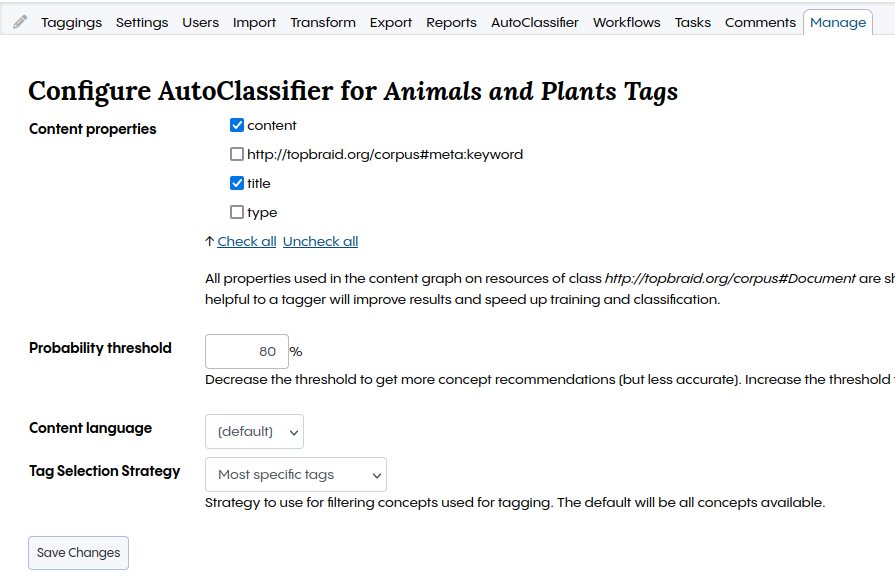Select the AutoClassifier tab
Screen dimensions: 895x583
(534, 21)
